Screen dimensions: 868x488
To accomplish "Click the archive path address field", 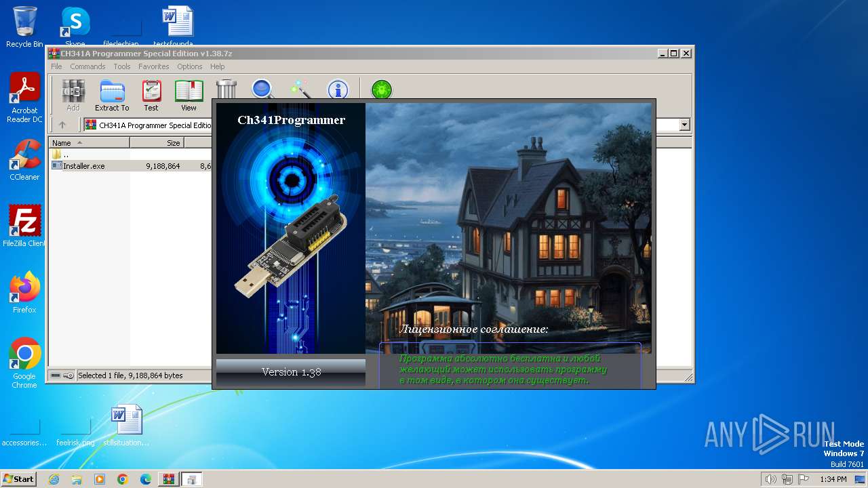I will coord(387,125).
